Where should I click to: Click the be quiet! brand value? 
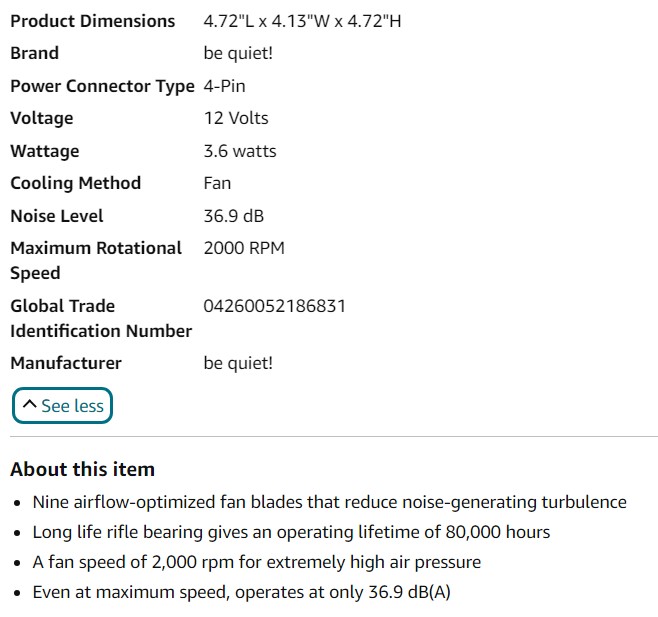click(x=238, y=53)
